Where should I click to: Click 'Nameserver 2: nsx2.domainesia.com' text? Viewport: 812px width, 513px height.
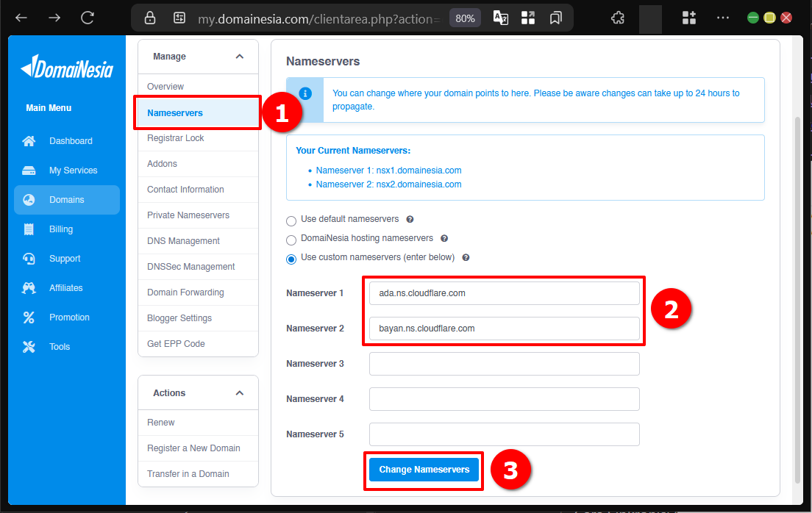(x=388, y=184)
